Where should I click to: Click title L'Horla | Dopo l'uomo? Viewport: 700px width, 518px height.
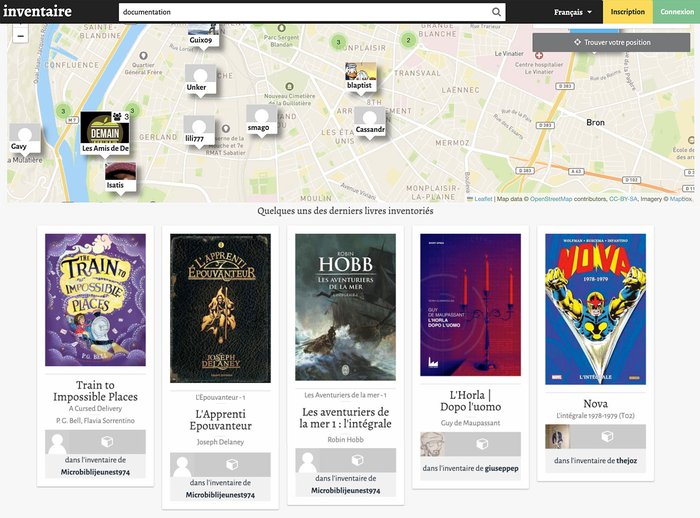tap(471, 401)
